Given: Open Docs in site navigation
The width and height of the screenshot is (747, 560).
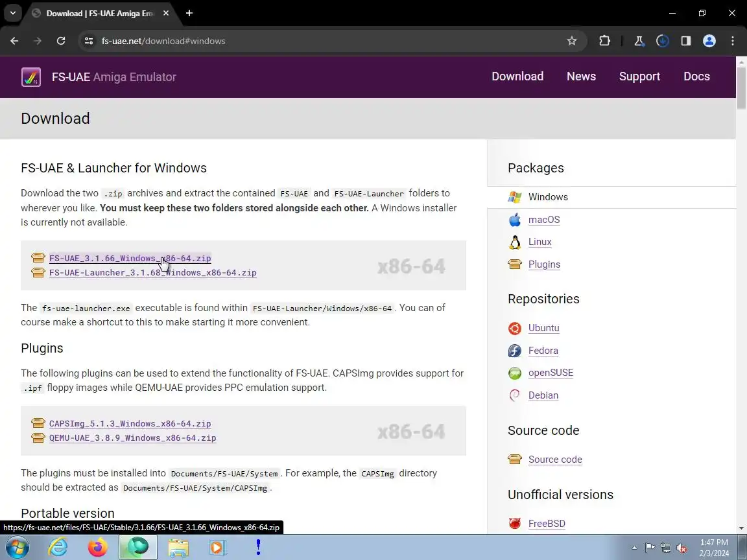Looking at the screenshot, I should coord(696,76).
